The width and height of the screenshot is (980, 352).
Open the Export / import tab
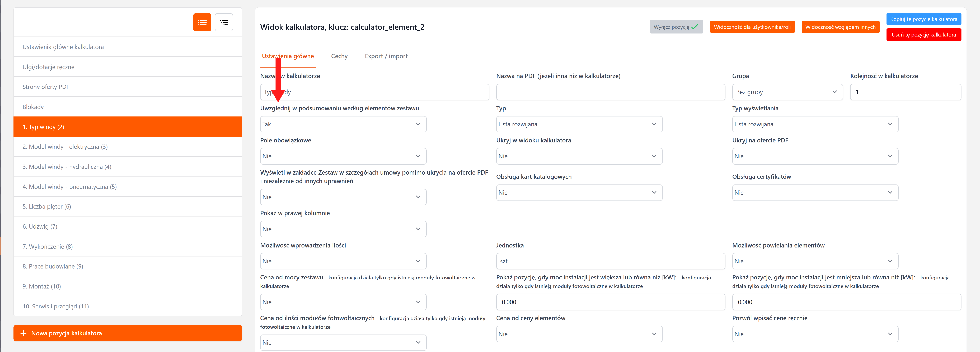coord(386,56)
